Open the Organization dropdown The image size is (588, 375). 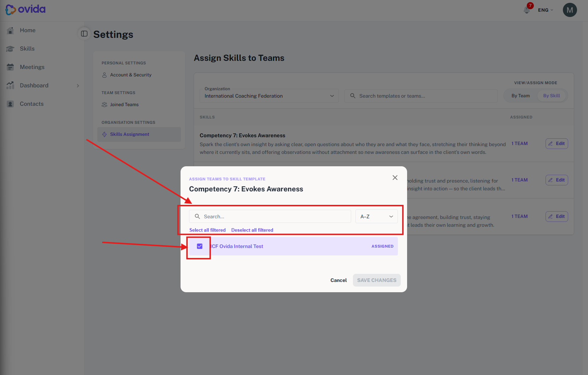click(269, 96)
